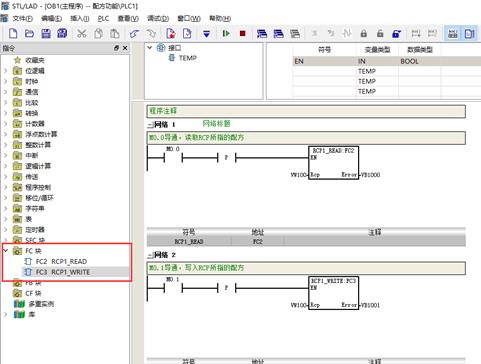
Task: Expand the 比较 folder
Action: (x=5, y=103)
